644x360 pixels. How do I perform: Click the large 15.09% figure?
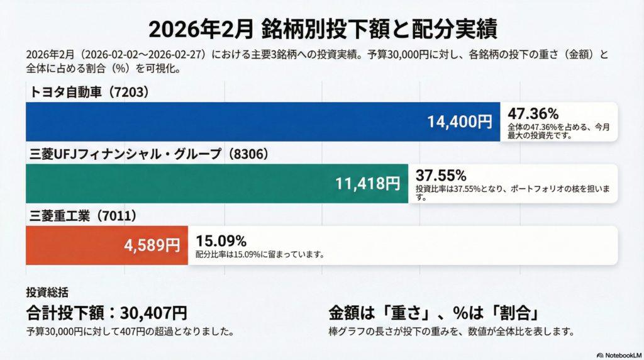pos(221,240)
